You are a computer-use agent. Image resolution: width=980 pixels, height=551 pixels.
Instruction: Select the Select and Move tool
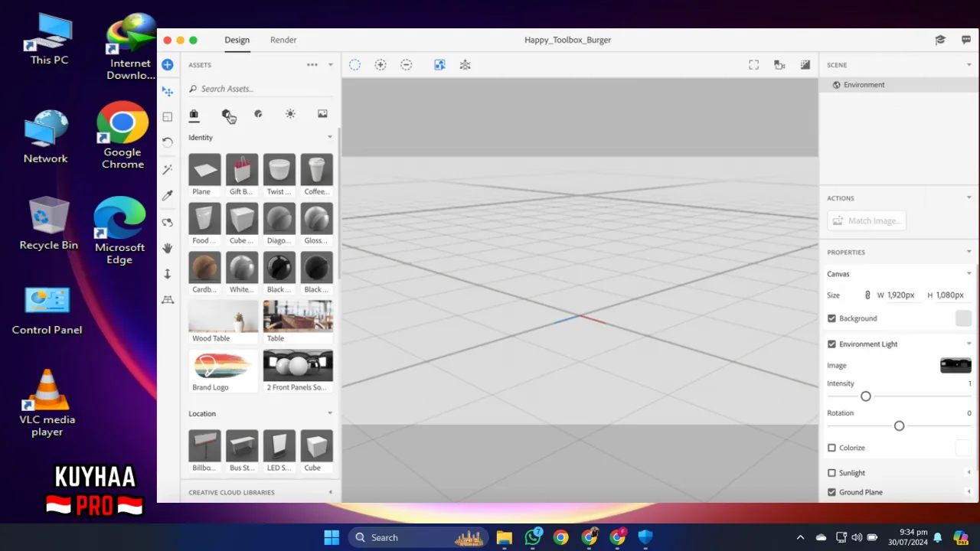(x=168, y=91)
